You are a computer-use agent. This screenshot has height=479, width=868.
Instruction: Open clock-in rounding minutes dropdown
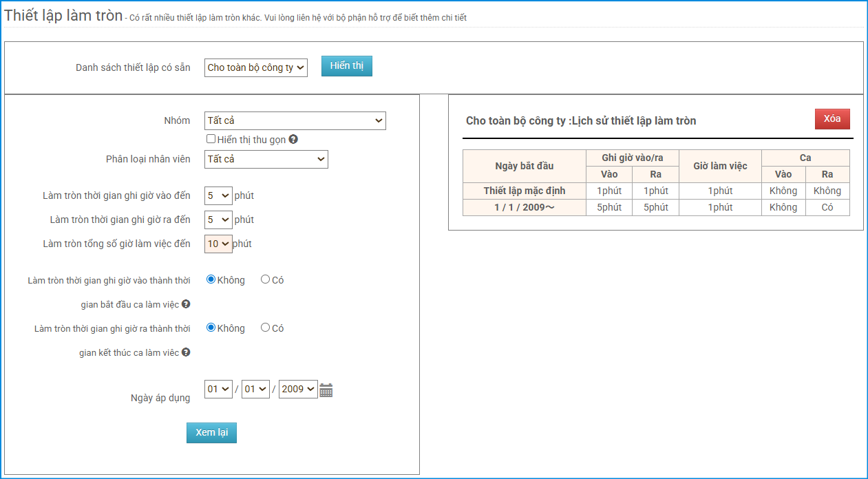pyautogui.click(x=218, y=195)
